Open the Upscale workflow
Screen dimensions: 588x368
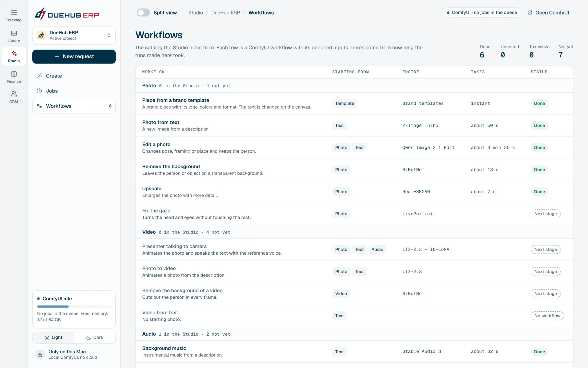(354, 192)
